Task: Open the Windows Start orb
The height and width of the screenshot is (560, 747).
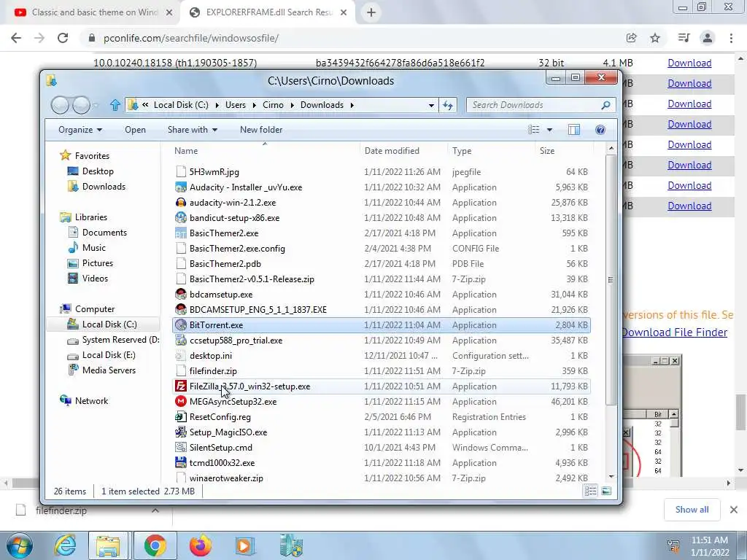Action: coord(19,545)
